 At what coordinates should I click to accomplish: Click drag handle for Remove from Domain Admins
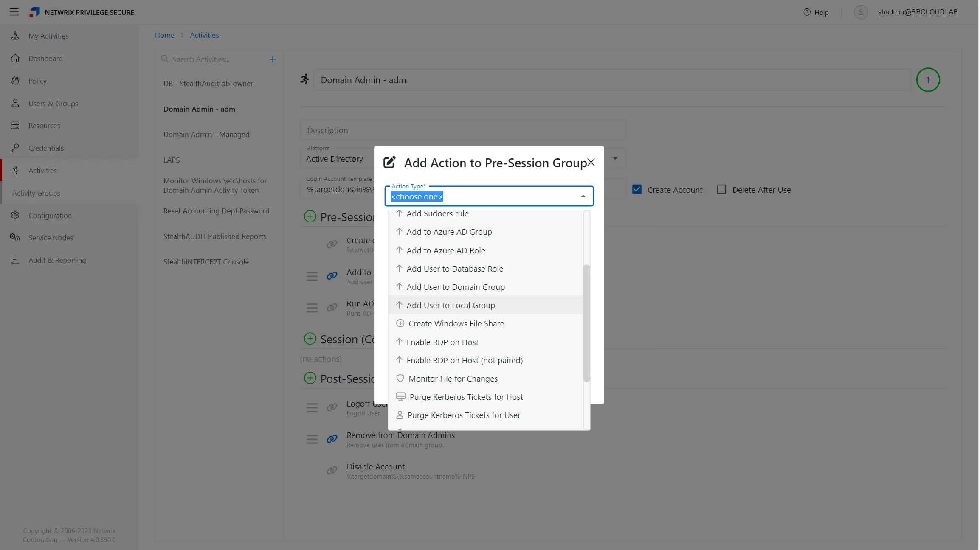point(312,439)
